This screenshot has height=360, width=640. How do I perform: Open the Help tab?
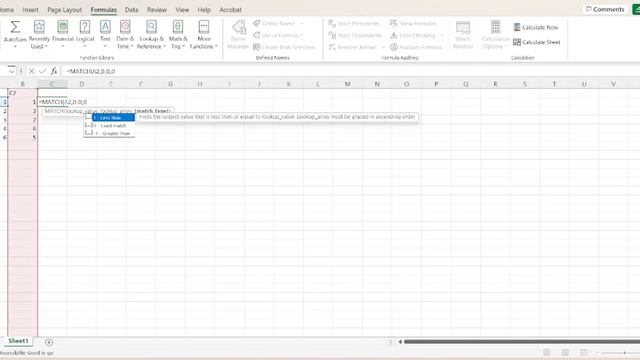pos(204,9)
